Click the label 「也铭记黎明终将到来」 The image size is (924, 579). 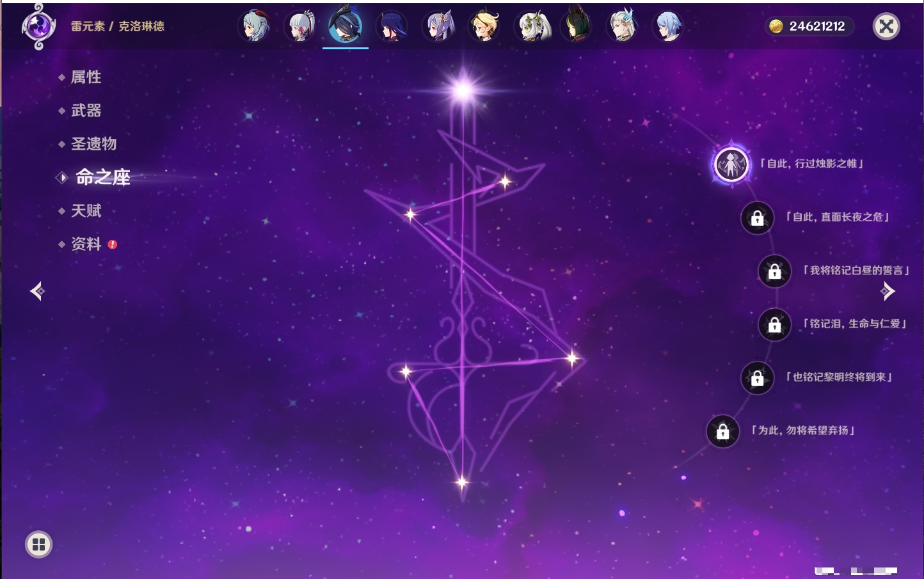(839, 377)
